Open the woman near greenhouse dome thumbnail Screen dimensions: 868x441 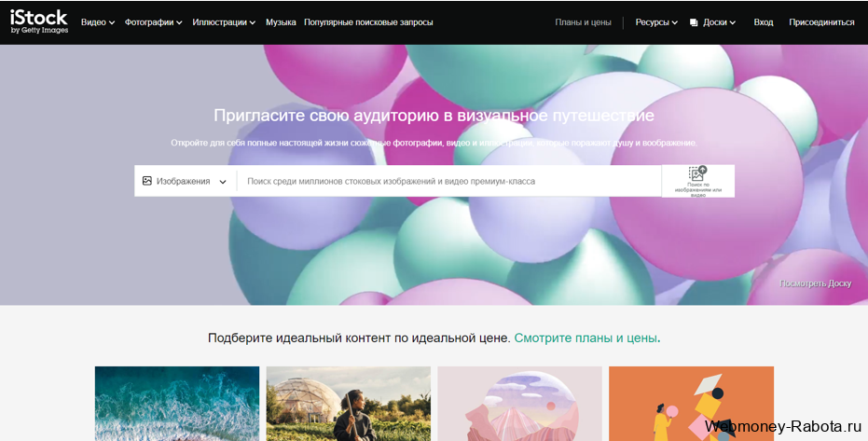[348, 404]
